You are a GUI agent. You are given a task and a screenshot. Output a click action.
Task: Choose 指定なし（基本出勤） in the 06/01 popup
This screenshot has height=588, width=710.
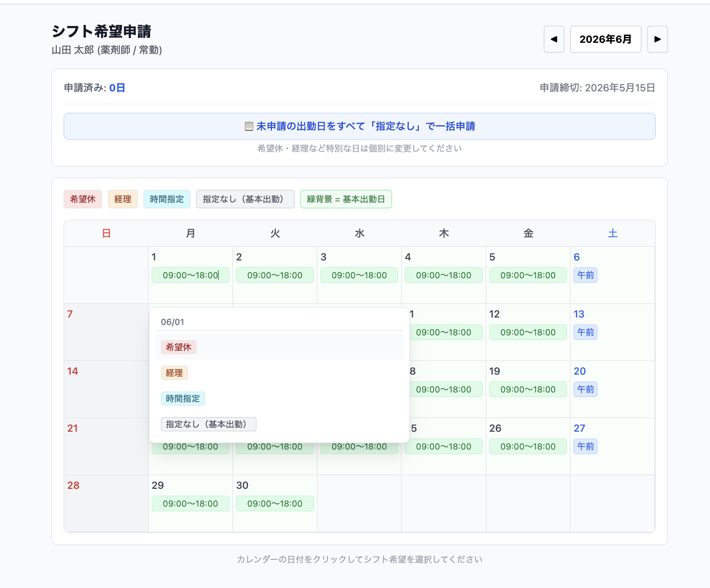click(209, 424)
